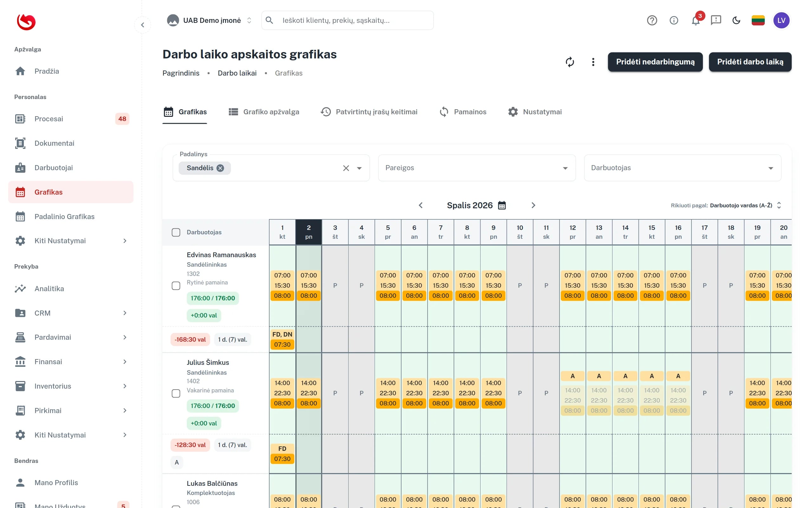
Task: Open the Darbuotojas filter dropdown
Action: [x=683, y=168]
